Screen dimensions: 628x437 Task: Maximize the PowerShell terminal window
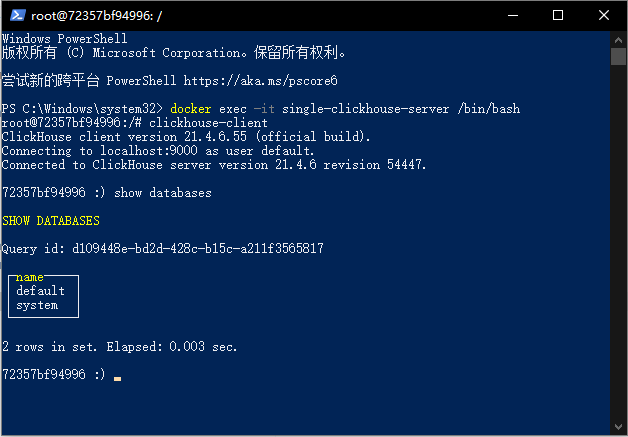click(558, 16)
